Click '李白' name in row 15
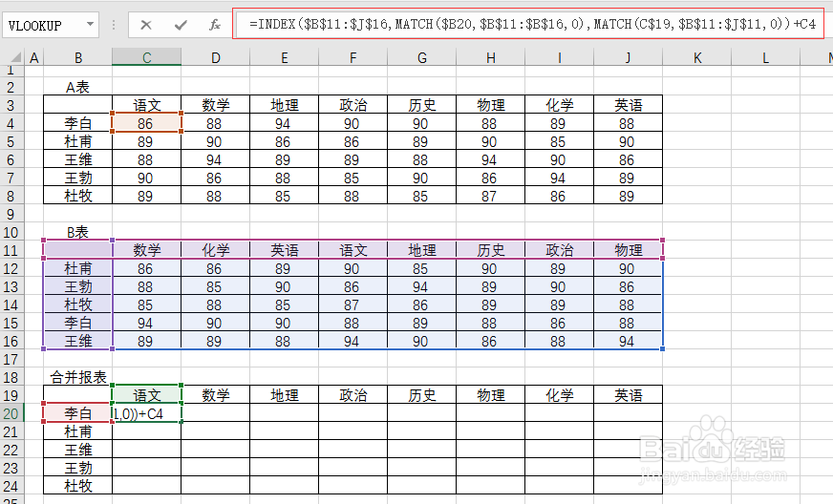This screenshot has height=504, width=833. [x=78, y=323]
